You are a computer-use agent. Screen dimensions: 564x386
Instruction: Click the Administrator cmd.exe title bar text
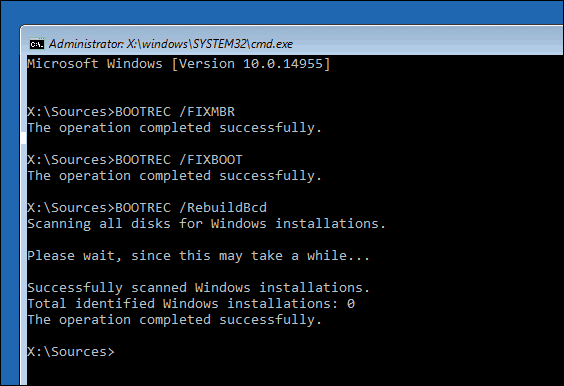[171, 44]
